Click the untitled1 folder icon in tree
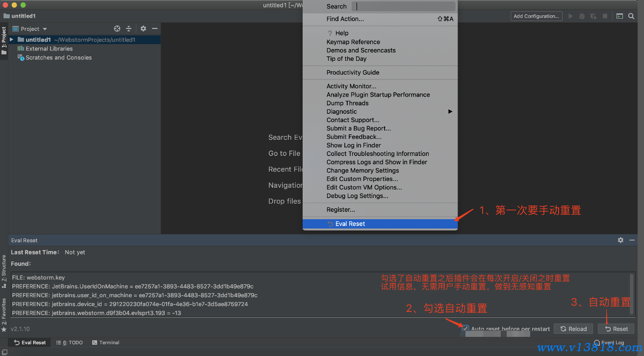Screen dimensions: 644x356 click(x=21, y=39)
